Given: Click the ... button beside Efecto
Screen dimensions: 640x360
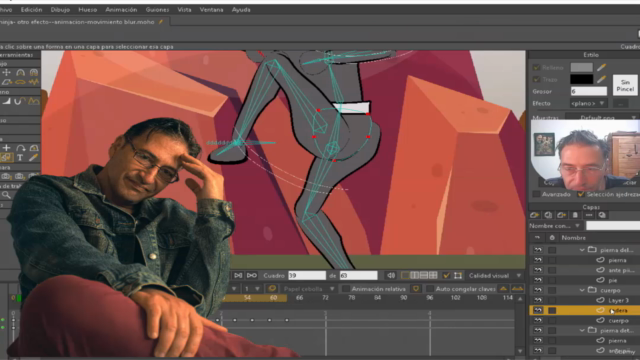Looking at the screenshot, I should [620, 103].
